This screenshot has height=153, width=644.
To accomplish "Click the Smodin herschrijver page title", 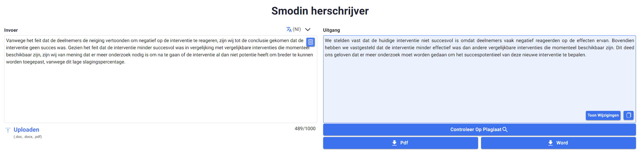I will tap(320, 11).
